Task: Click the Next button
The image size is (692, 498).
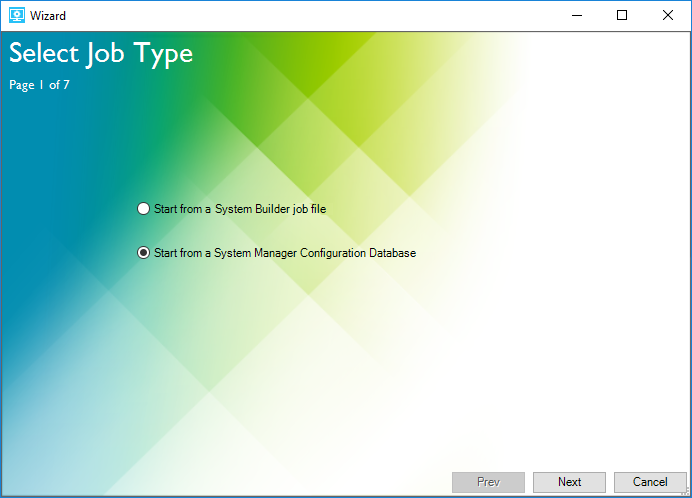Action: [x=569, y=482]
